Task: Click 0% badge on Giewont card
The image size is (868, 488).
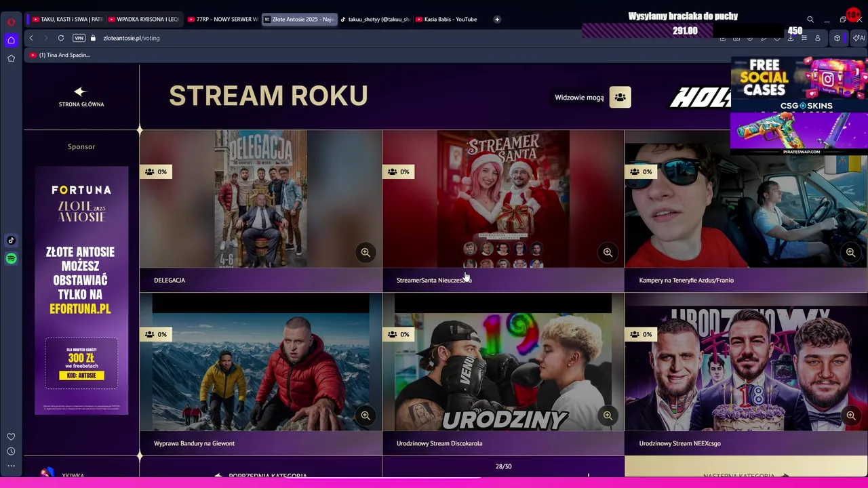Action: coord(156,334)
